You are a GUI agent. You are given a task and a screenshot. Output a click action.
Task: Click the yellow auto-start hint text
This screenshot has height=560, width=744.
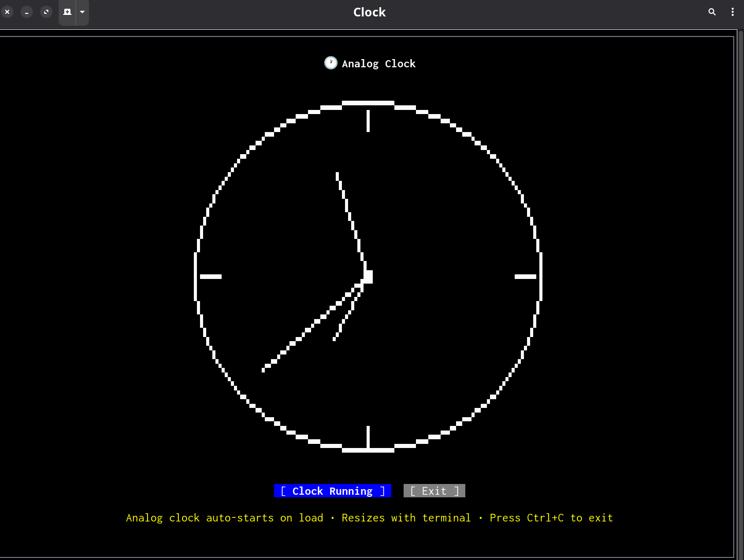click(x=224, y=518)
